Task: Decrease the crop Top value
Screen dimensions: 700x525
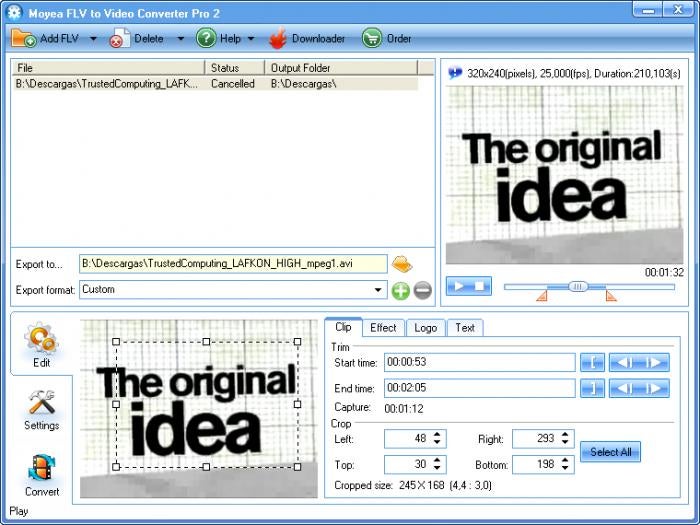Action: click(x=437, y=468)
